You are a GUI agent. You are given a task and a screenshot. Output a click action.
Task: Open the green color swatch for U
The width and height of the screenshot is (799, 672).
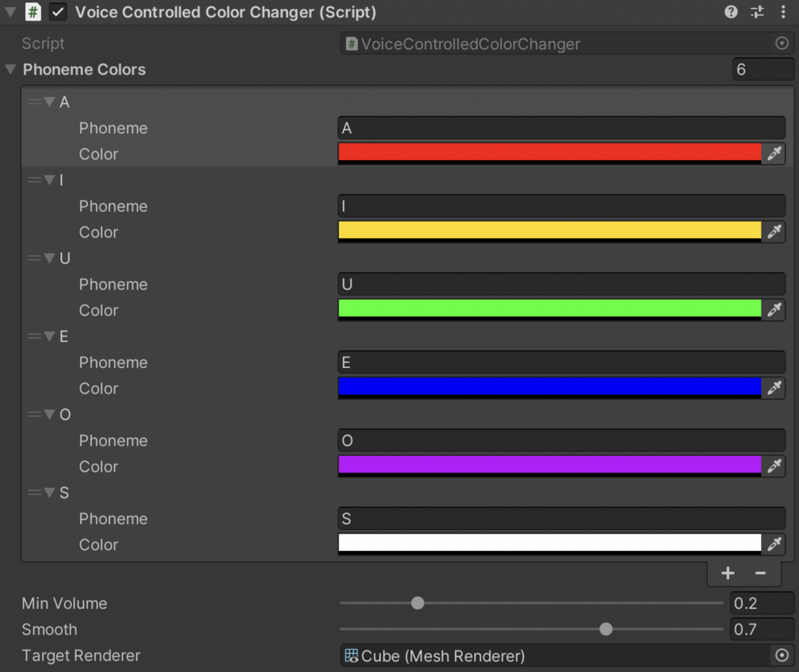pyautogui.click(x=549, y=308)
